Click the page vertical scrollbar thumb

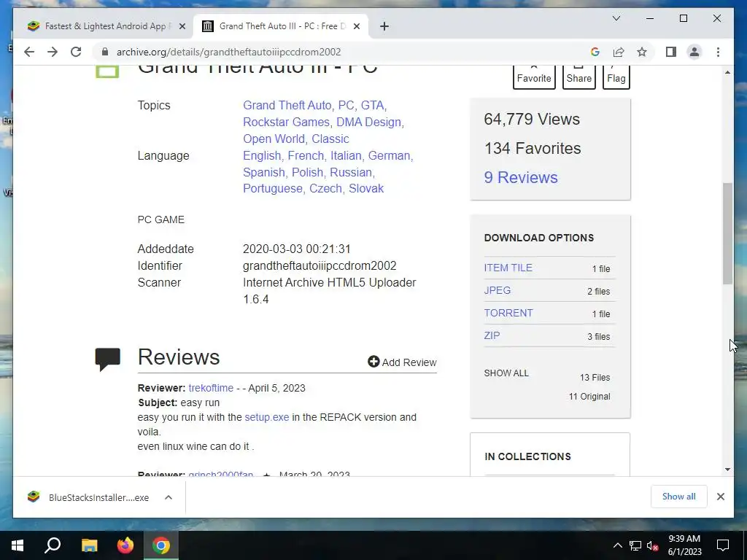tap(727, 233)
